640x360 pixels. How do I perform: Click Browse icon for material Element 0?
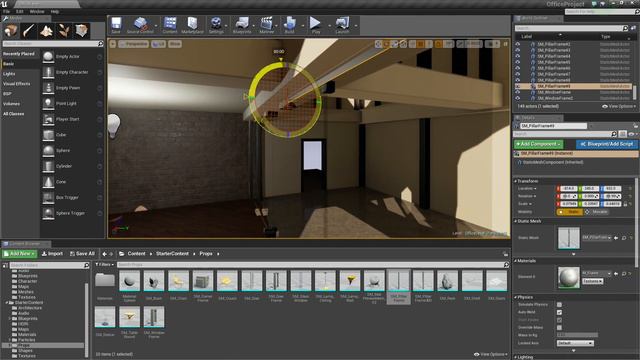624,273
